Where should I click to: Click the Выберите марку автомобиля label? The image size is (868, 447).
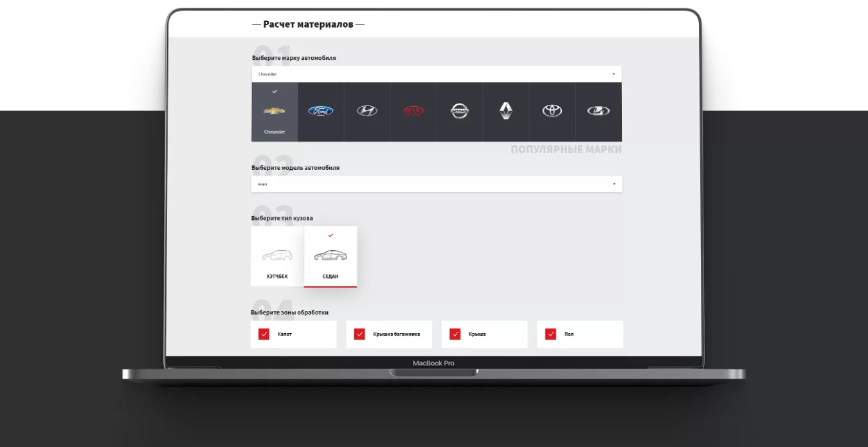coord(294,58)
